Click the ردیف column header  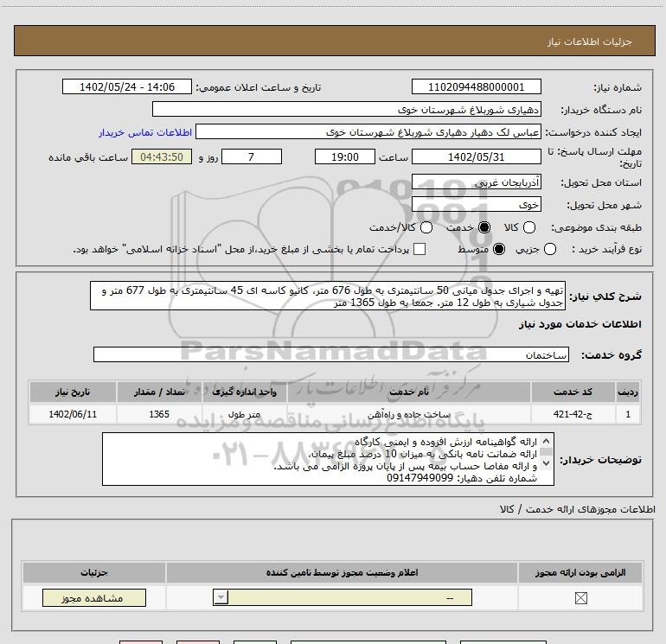[628, 392]
